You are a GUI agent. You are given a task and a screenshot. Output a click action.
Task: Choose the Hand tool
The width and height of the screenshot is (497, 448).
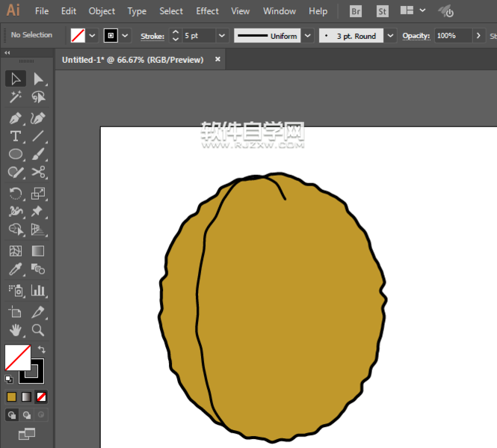pos(15,330)
